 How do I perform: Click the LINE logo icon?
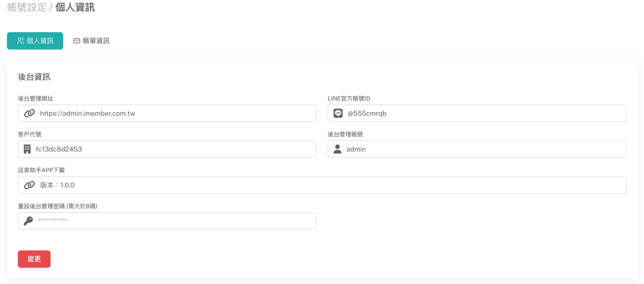[x=338, y=113]
